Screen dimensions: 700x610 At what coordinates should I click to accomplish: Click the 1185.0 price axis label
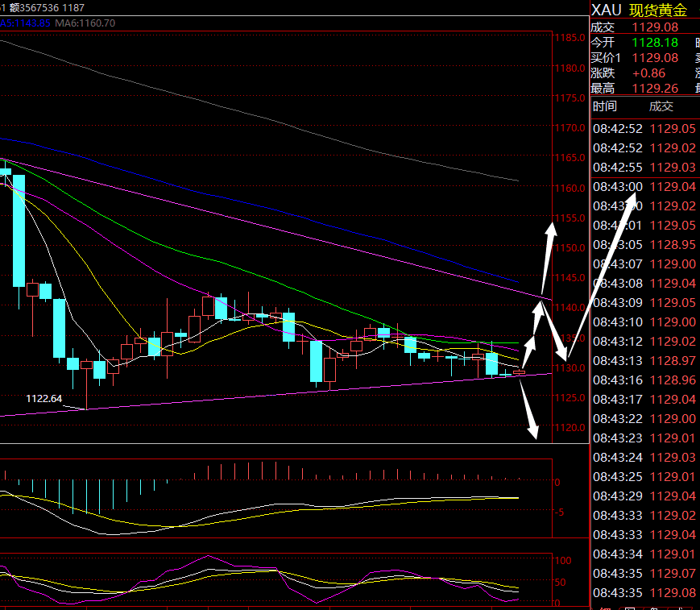pyautogui.click(x=570, y=38)
